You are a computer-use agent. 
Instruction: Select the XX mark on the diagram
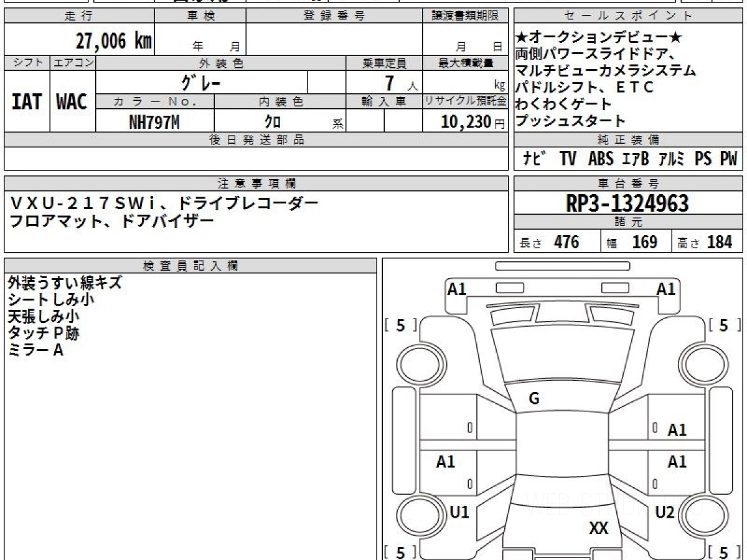coord(598,528)
